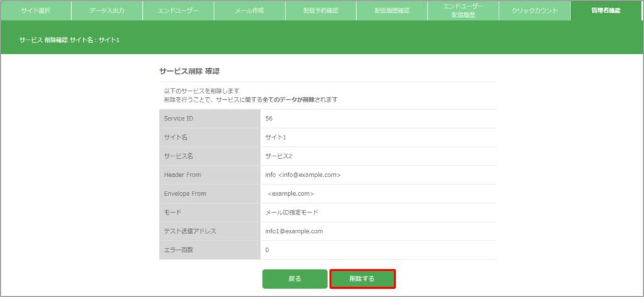
Task: Click the 管理者機能 tab
Action: pyautogui.click(x=606, y=11)
